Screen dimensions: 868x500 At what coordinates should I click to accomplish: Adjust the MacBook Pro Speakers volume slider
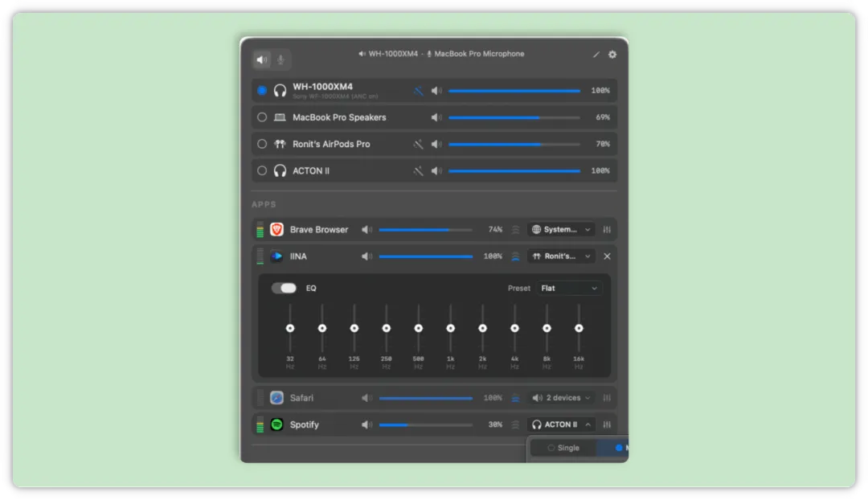[x=514, y=117]
